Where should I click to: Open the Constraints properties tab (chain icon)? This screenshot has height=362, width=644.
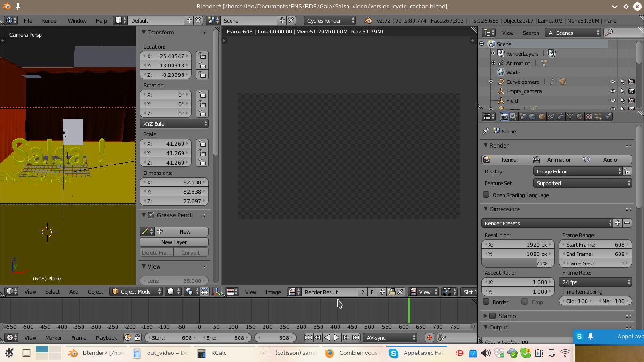pos(551,116)
